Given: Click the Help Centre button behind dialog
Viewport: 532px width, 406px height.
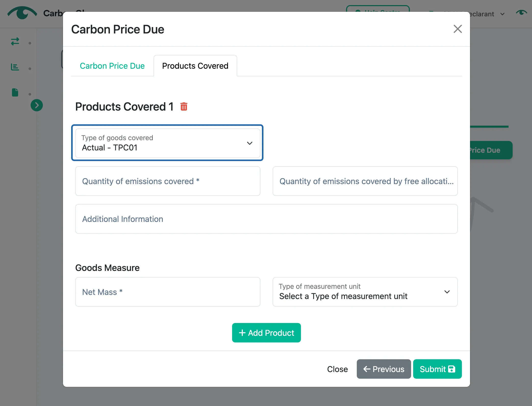Looking at the screenshot, I should tap(378, 9).
